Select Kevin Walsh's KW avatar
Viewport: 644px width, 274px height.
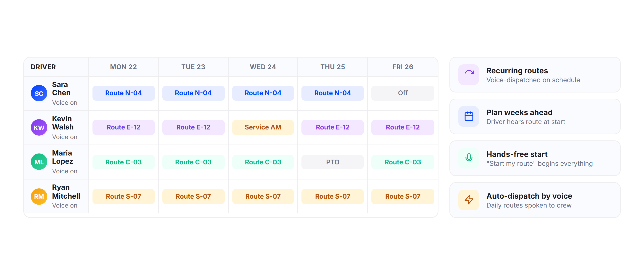click(39, 127)
